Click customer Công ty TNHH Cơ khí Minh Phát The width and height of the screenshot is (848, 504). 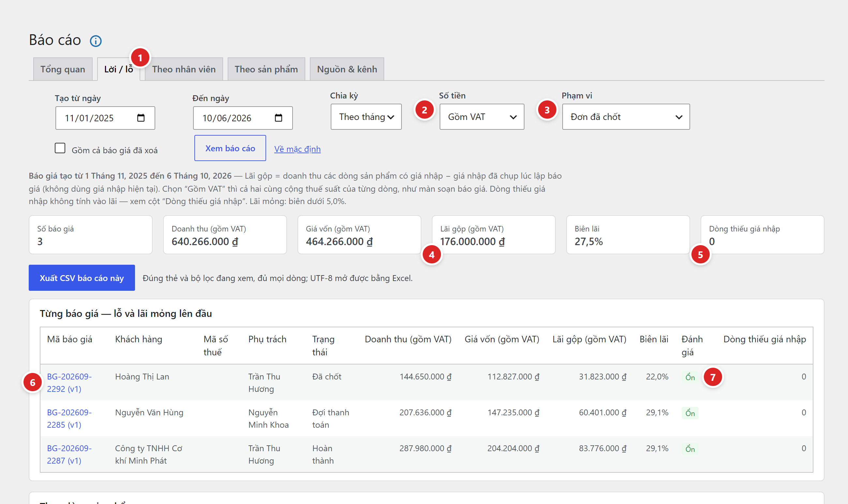149,454
